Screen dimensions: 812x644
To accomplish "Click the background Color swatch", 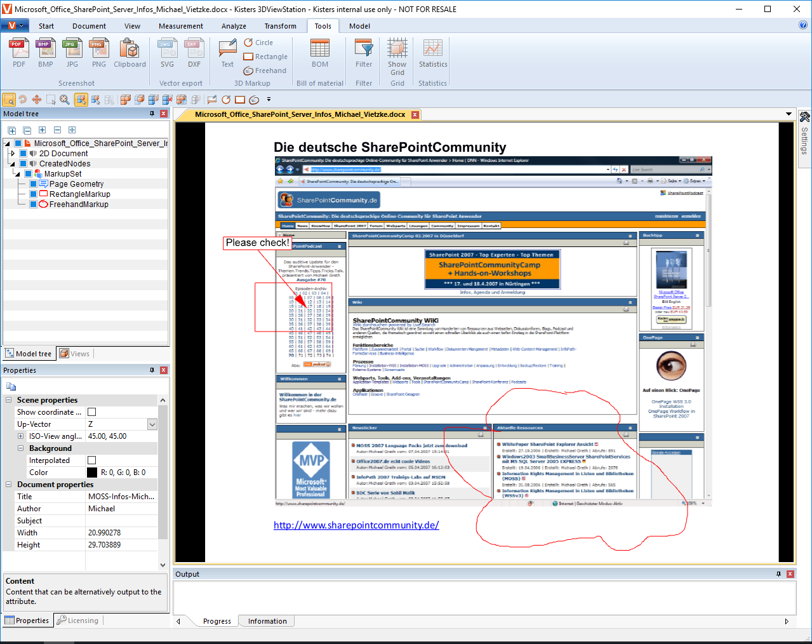I will coord(92,473).
